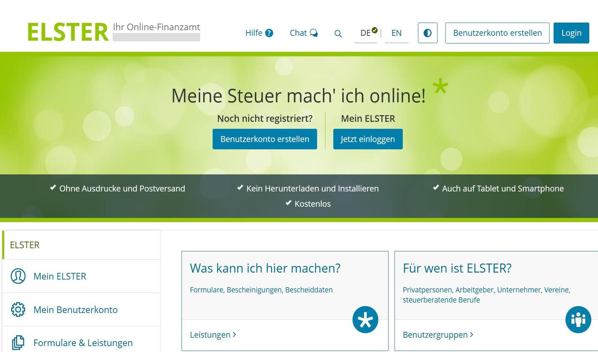The width and height of the screenshot is (598, 364).
Task: Open Mein Benutzerkonto in sidebar
Action: (x=75, y=310)
